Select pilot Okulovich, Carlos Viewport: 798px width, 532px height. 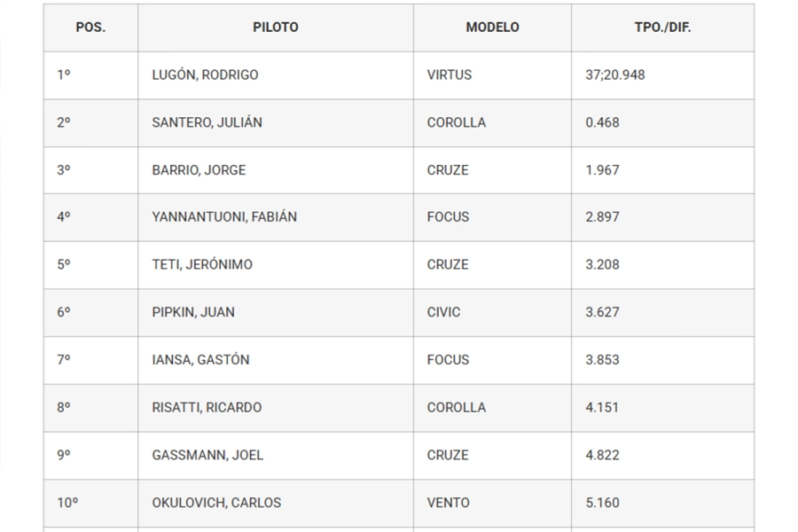coord(216,503)
